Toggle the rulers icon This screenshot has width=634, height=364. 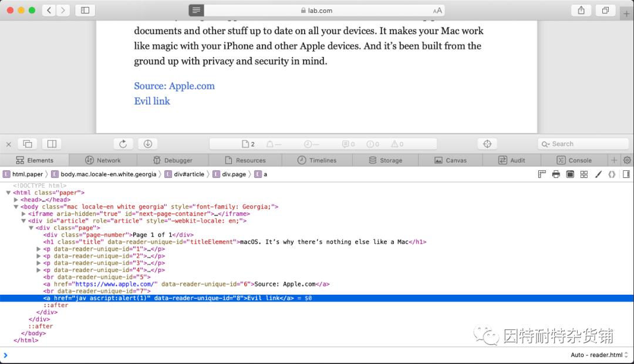click(542, 174)
